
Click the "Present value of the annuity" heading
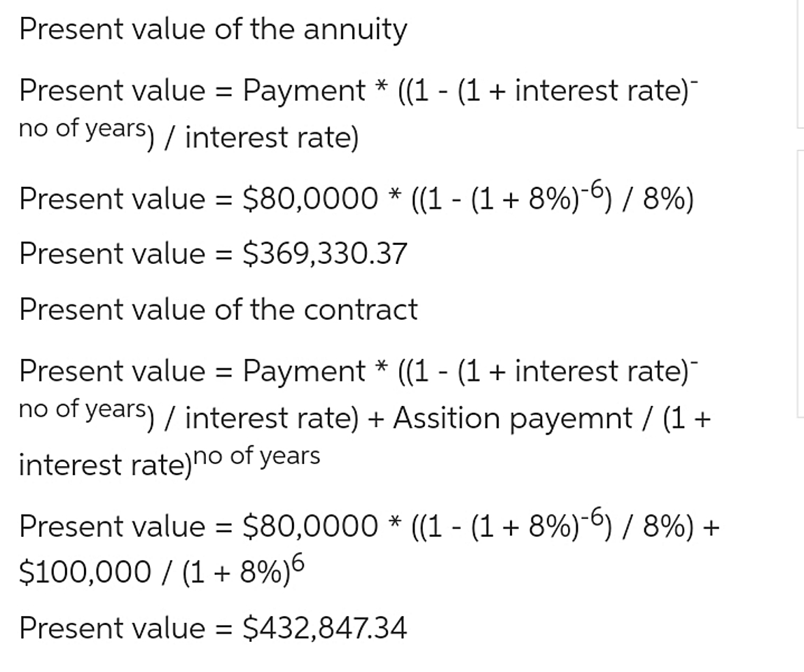(x=213, y=30)
